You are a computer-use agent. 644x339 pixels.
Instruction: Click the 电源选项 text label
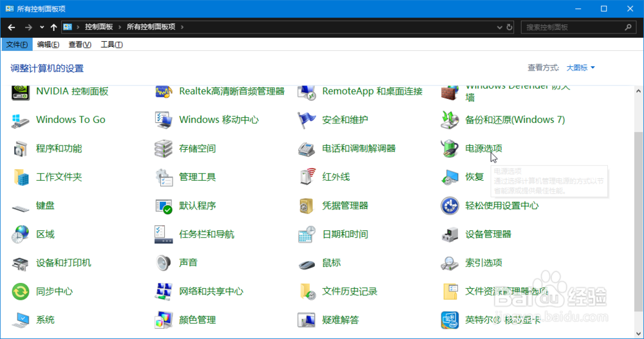coord(484,149)
